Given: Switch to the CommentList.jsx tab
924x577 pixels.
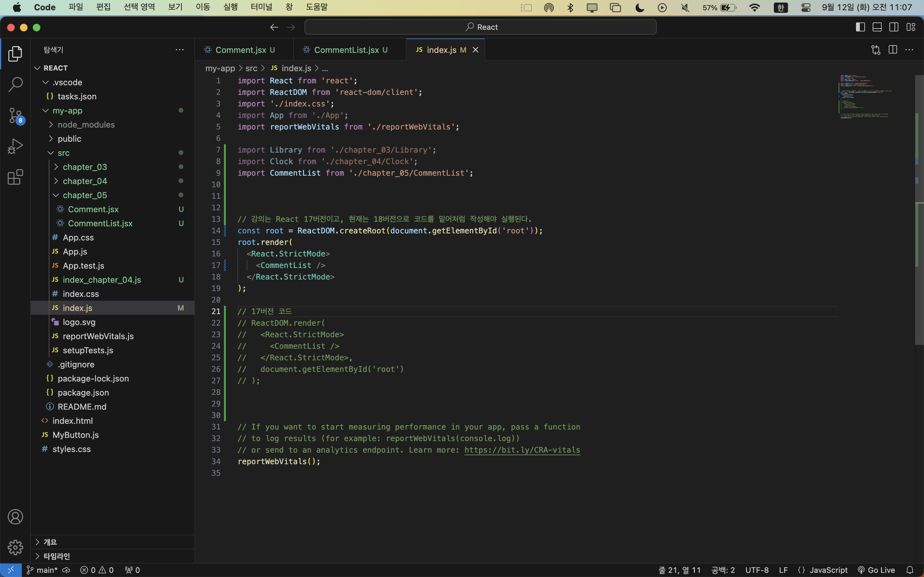Looking at the screenshot, I should (x=346, y=50).
